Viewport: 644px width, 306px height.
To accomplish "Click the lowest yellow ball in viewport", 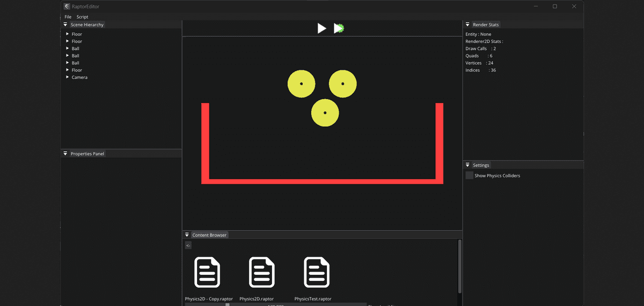I will pyautogui.click(x=325, y=113).
